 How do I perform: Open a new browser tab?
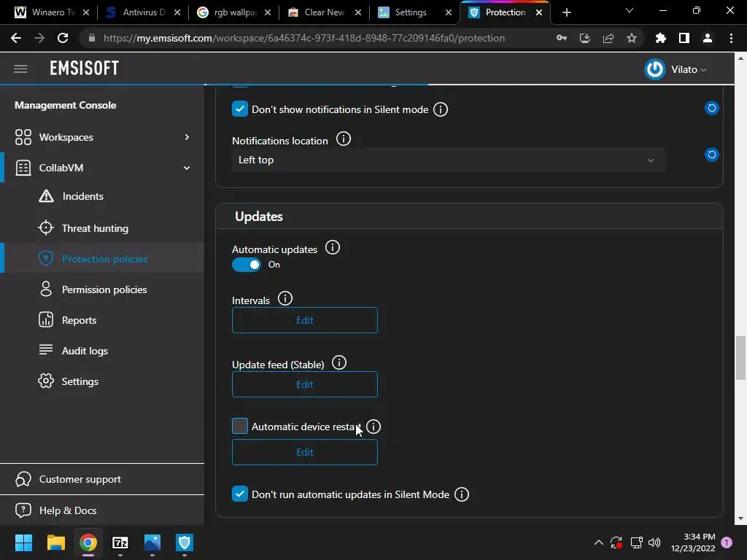click(x=566, y=13)
